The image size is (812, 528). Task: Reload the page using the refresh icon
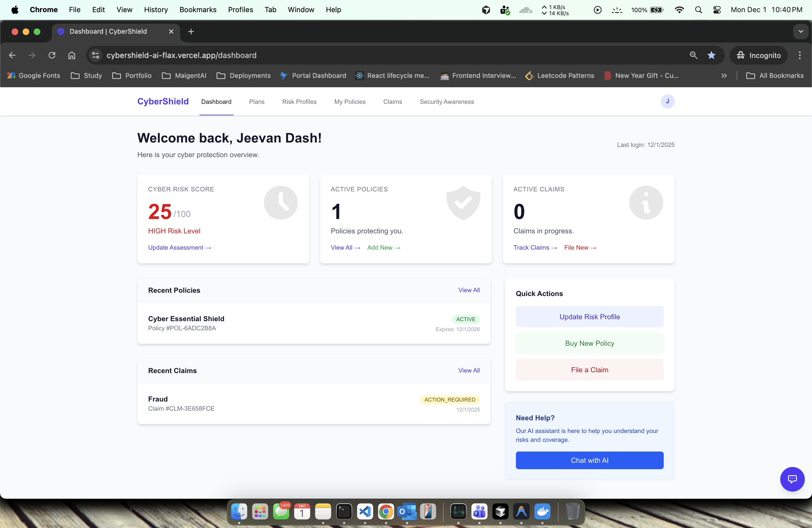point(52,55)
